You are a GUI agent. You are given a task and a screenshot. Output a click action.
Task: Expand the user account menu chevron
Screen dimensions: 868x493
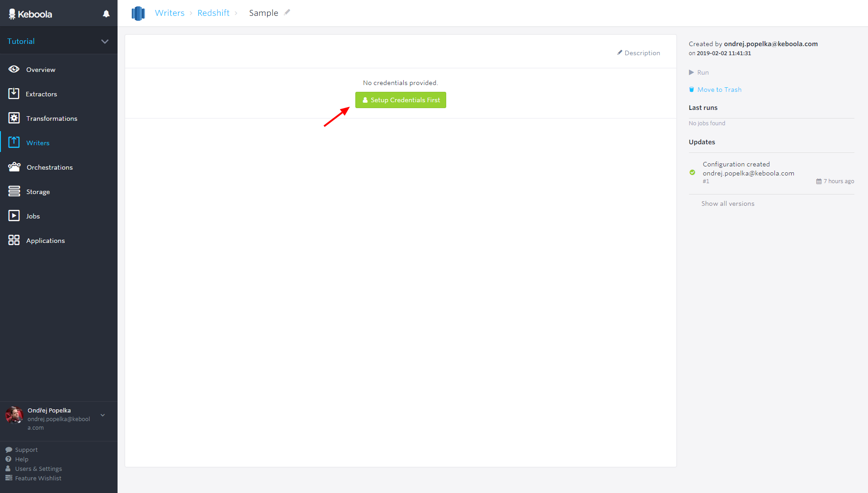point(103,415)
